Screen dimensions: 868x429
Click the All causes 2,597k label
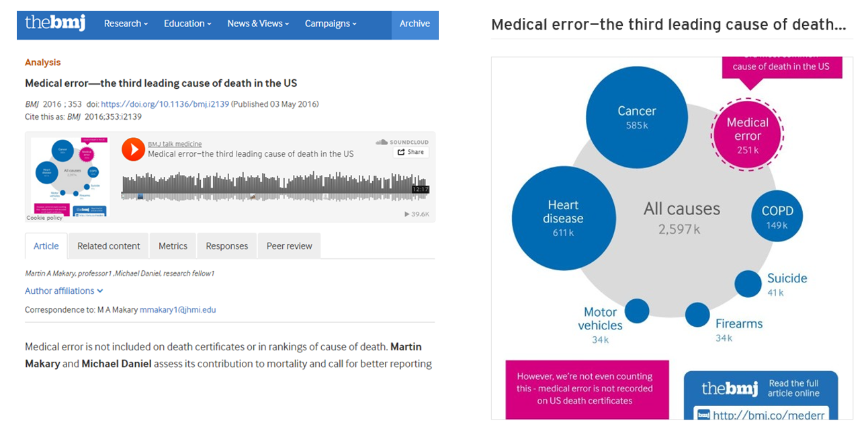coord(681,218)
